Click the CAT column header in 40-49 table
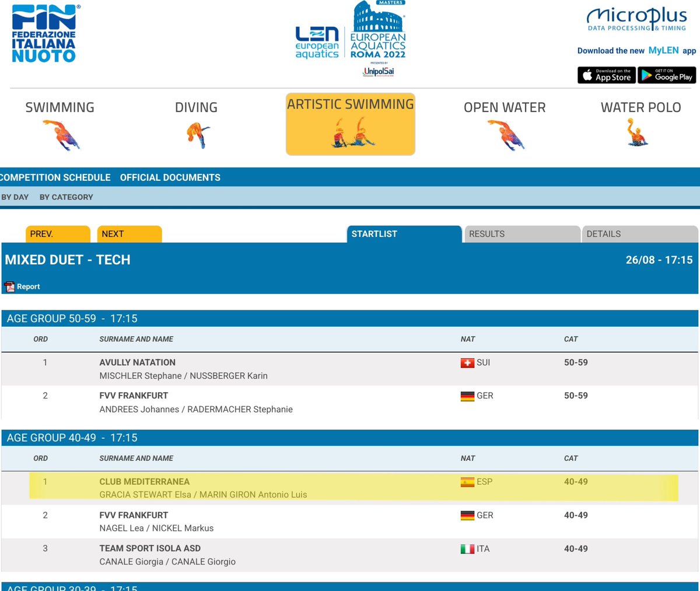The height and width of the screenshot is (591, 700). (571, 459)
